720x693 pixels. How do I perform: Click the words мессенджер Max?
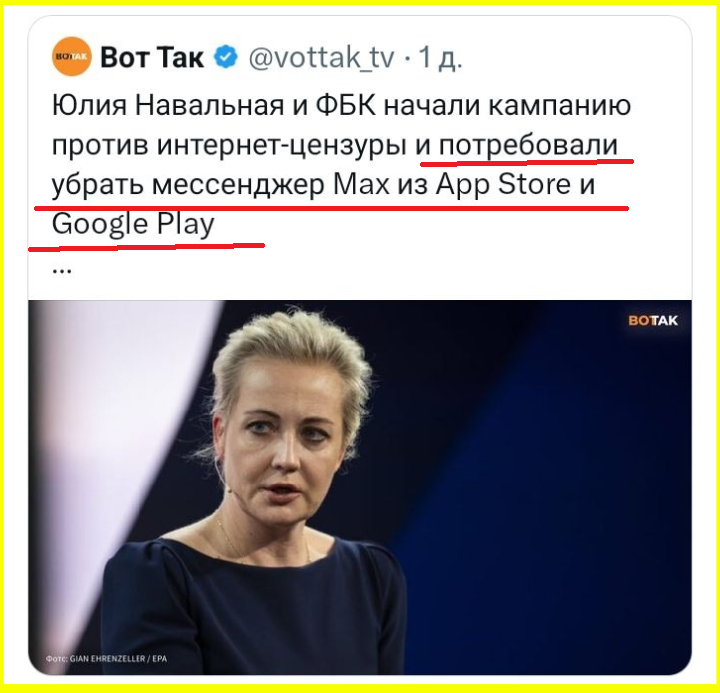(x=270, y=185)
